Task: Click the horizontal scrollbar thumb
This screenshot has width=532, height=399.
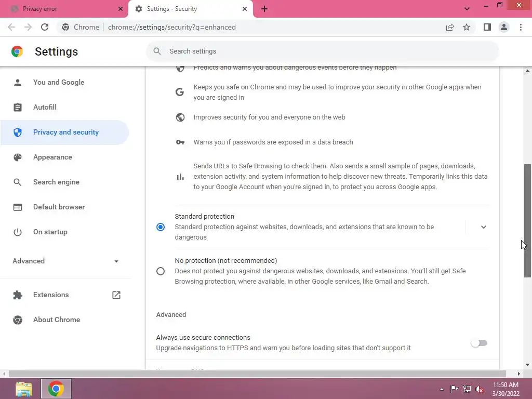Action: click(257, 374)
